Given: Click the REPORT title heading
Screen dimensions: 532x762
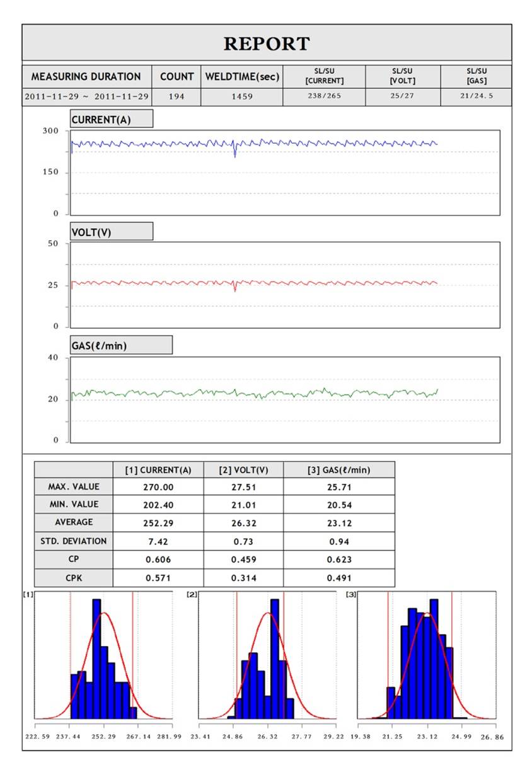Looking at the screenshot, I should (267, 44).
